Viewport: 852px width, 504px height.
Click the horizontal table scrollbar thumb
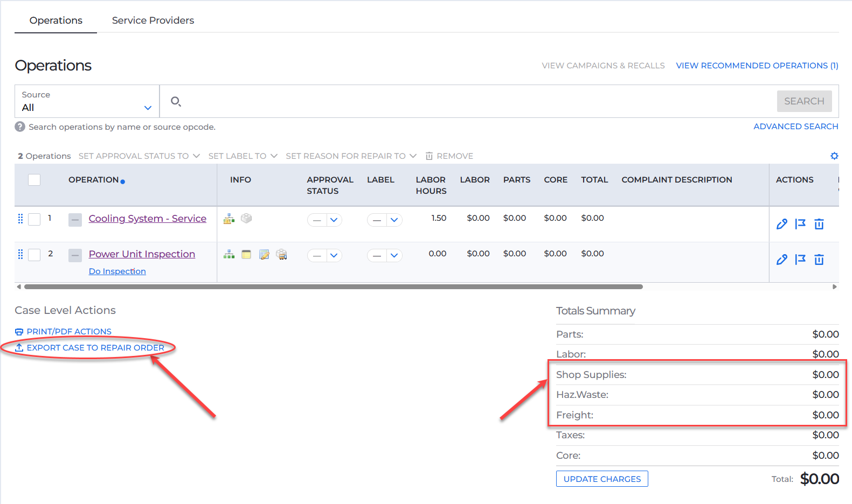(x=334, y=287)
